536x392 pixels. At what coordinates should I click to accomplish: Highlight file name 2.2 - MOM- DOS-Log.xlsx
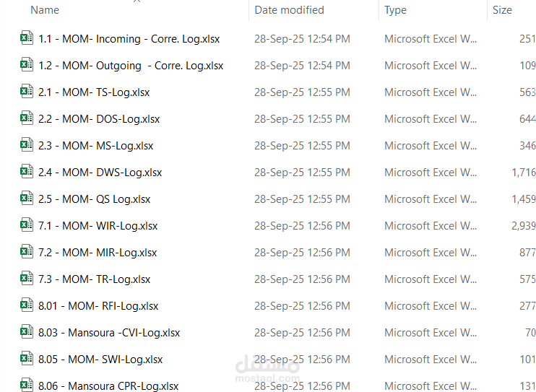click(x=99, y=119)
